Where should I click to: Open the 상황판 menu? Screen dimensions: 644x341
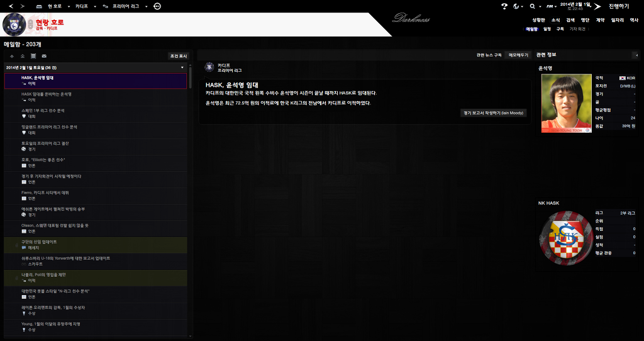[x=538, y=20]
